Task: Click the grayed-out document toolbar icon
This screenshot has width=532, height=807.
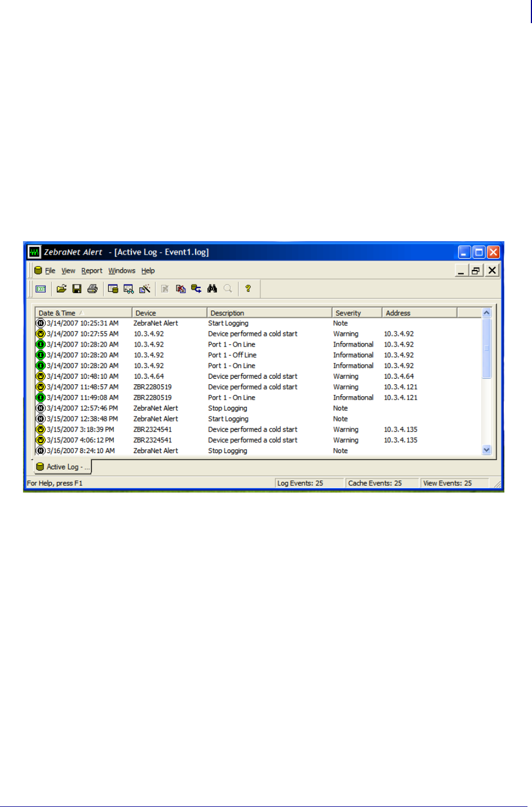Action: tap(165, 289)
